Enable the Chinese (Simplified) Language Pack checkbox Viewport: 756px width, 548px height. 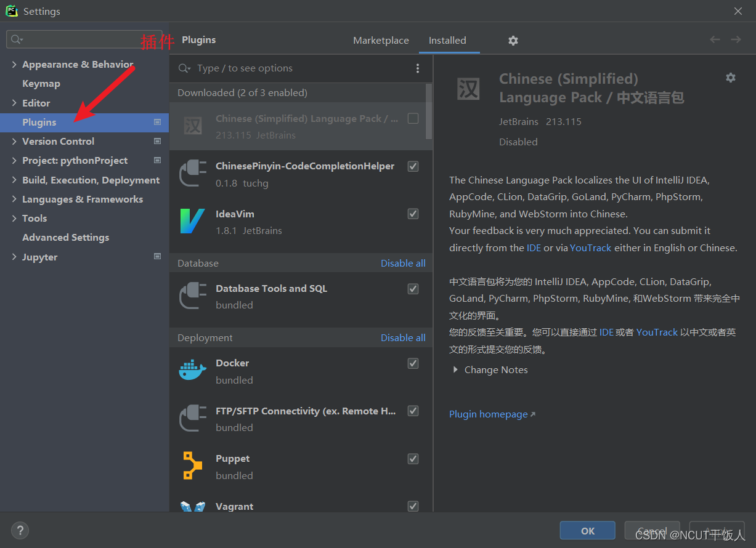click(413, 118)
